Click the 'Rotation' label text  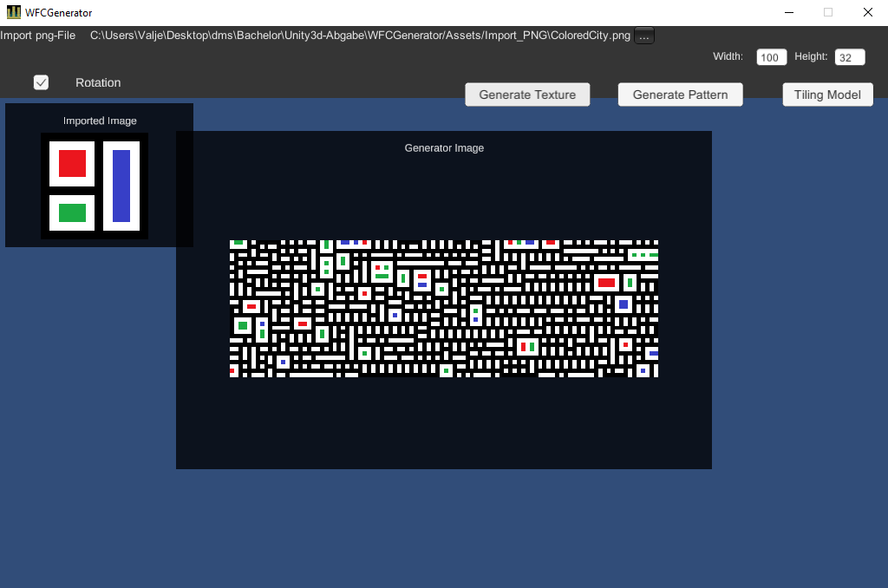click(x=98, y=82)
